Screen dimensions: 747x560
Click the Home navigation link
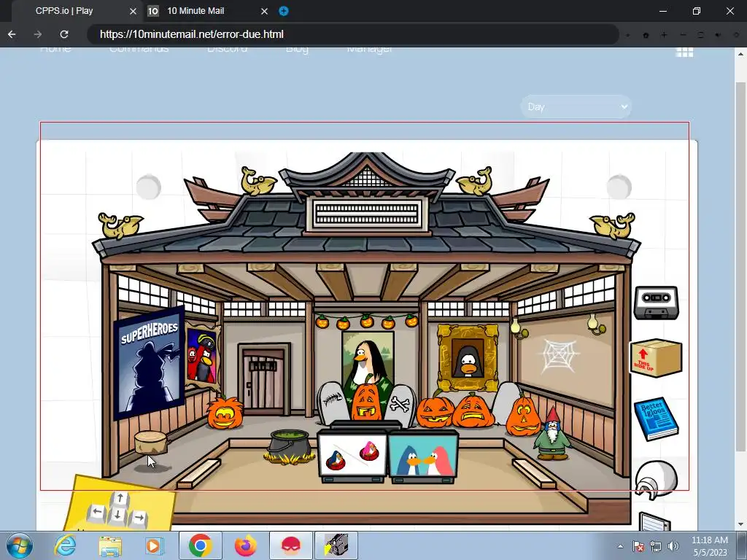tap(55, 49)
